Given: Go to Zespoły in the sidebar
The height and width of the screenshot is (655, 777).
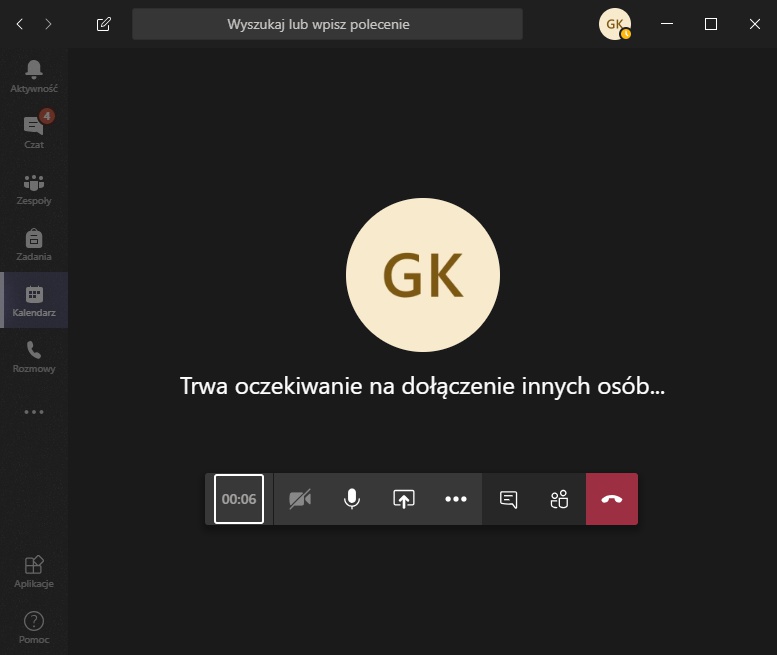Looking at the screenshot, I should click(x=34, y=187).
